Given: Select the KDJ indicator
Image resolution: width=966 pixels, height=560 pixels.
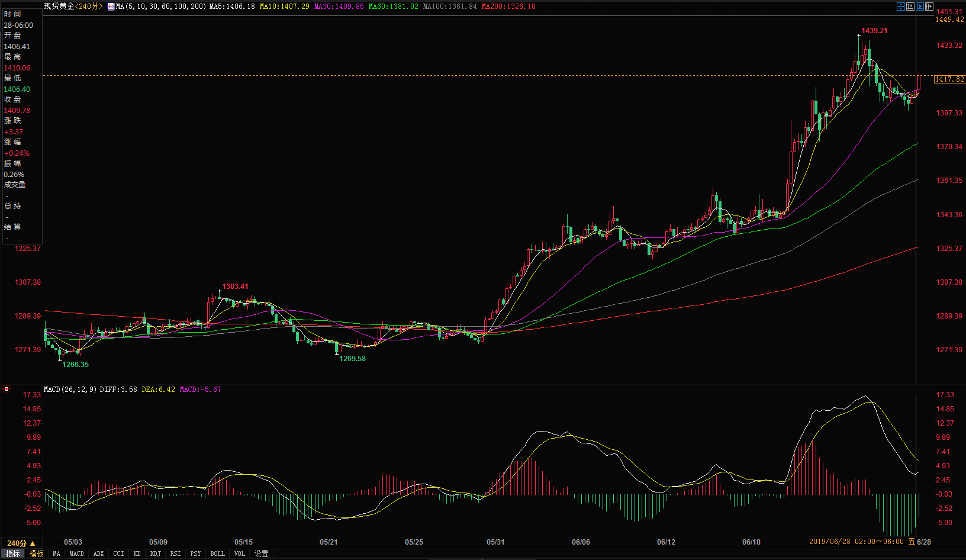Looking at the screenshot, I should (x=155, y=553).
